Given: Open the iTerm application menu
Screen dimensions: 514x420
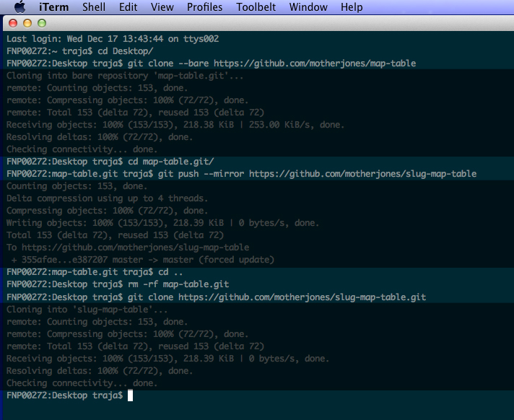Looking at the screenshot, I should 53,7.
